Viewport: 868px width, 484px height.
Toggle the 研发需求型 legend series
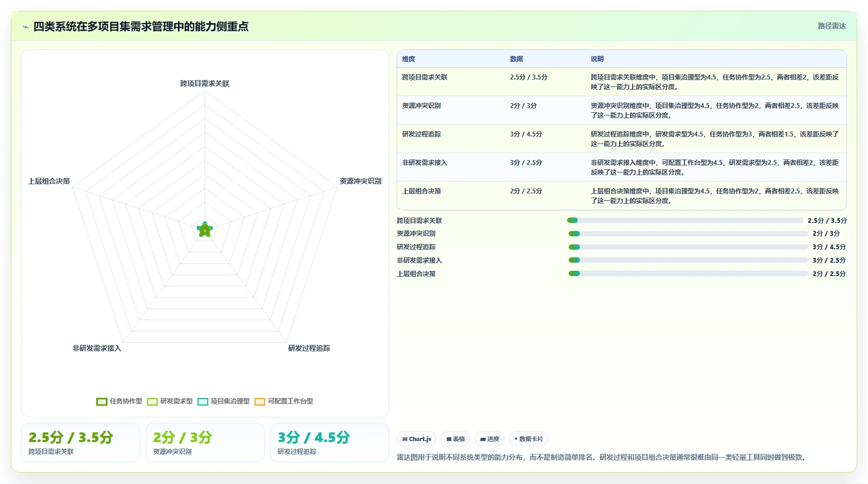click(170, 401)
